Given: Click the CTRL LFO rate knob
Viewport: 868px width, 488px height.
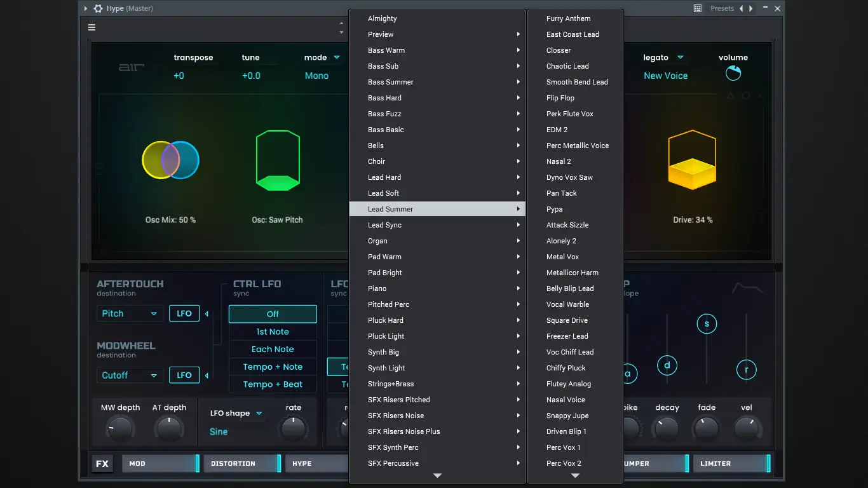Looking at the screenshot, I should [294, 430].
